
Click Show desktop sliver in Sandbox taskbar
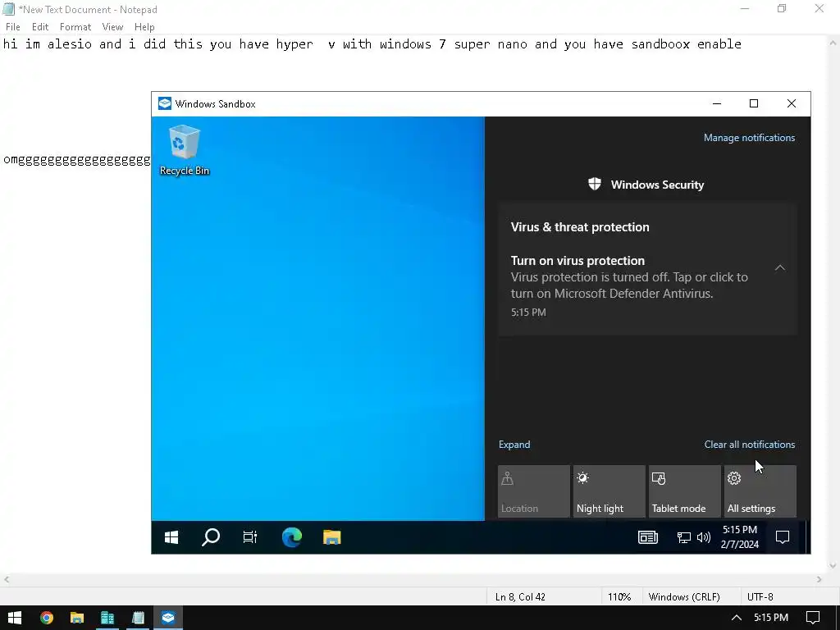click(807, 537)
